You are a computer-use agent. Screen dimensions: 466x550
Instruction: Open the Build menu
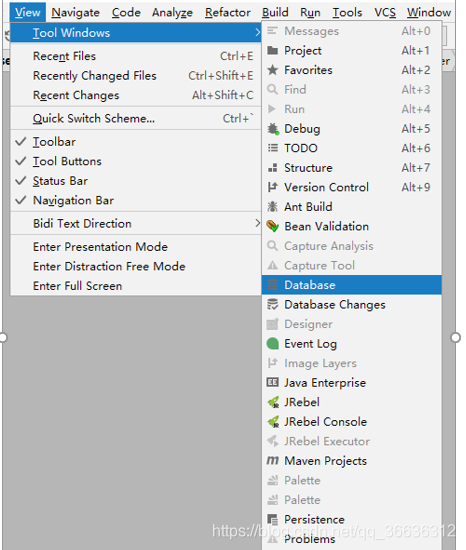[275, 13]
